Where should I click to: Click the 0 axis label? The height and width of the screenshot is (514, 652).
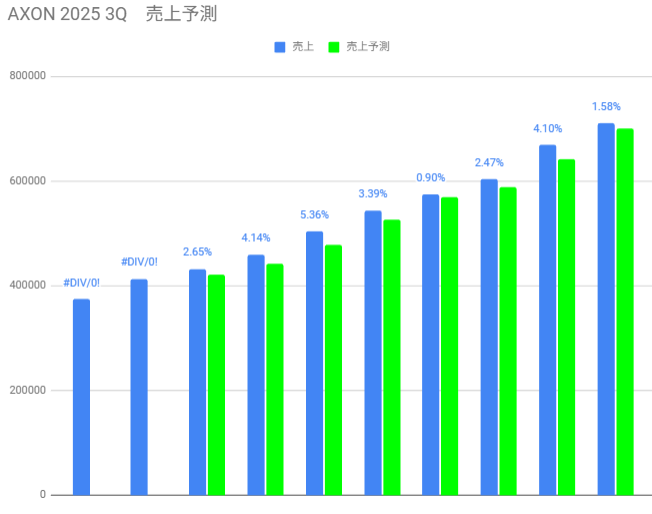pyautogui.click(x=42, y=494)
